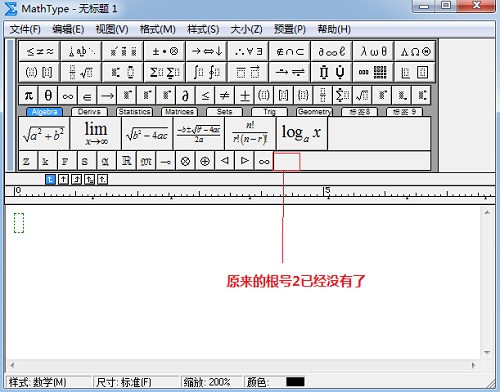Insert the sqrt(b²−4ac) expression
The width and height of the screenshot is (500, 392).
point(147,133)
